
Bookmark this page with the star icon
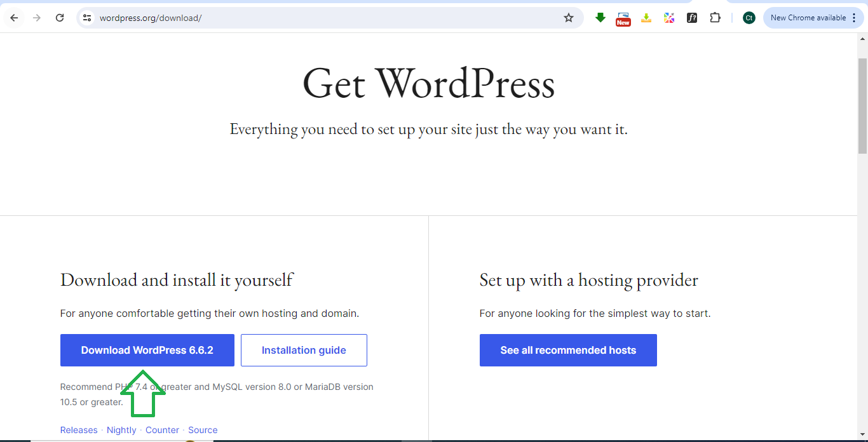[569, 18]
